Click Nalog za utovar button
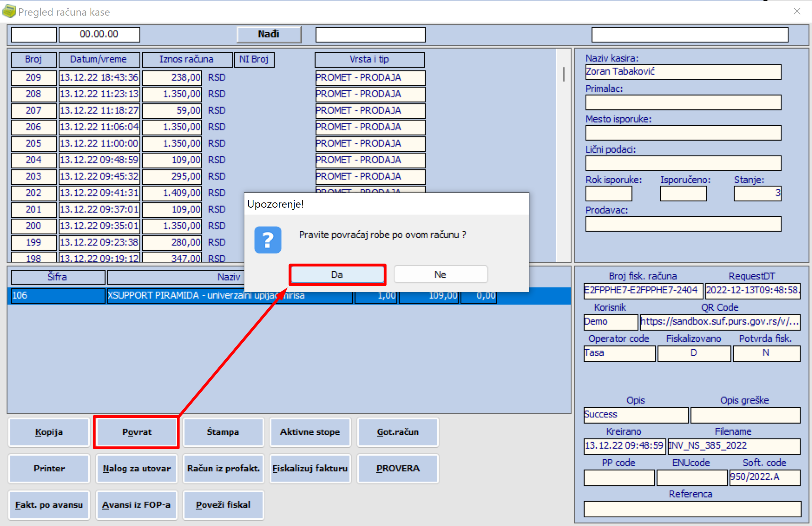The image size is (812, 526). 136,468
